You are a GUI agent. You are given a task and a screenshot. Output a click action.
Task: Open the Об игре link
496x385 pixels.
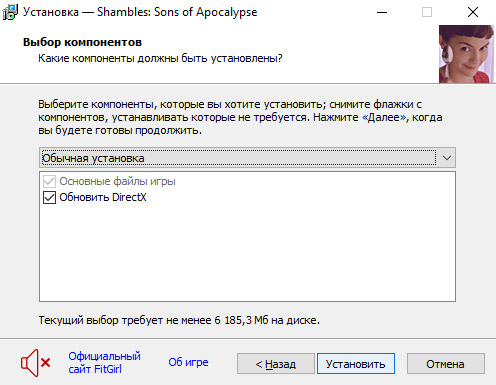188,362
